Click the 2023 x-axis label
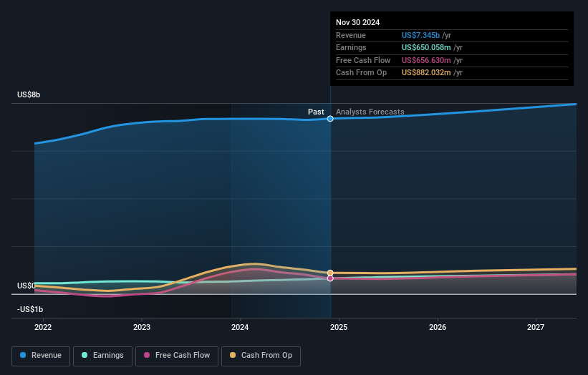 coord(142,327)
